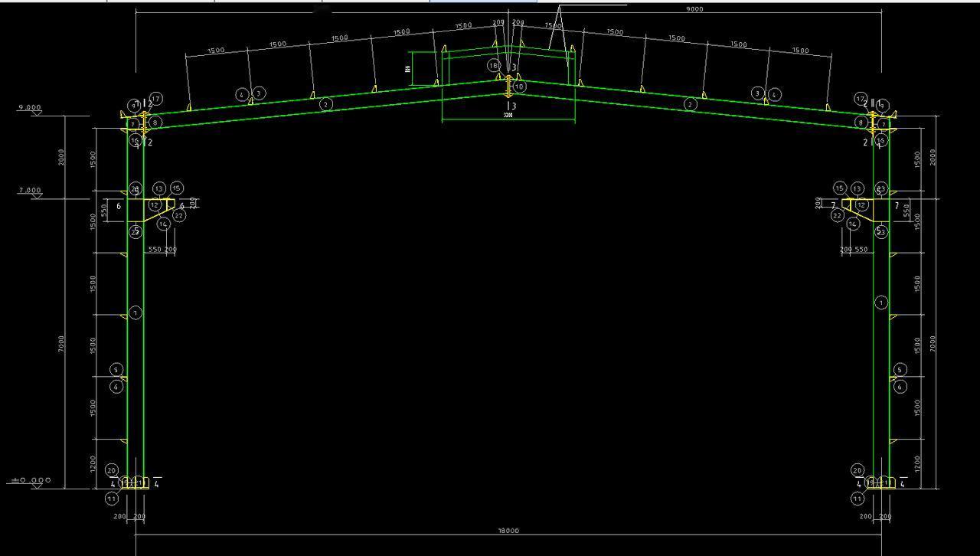Select circled 22 beside right bracket
Viewport: 980px width, 556px height.
(837, 215)
